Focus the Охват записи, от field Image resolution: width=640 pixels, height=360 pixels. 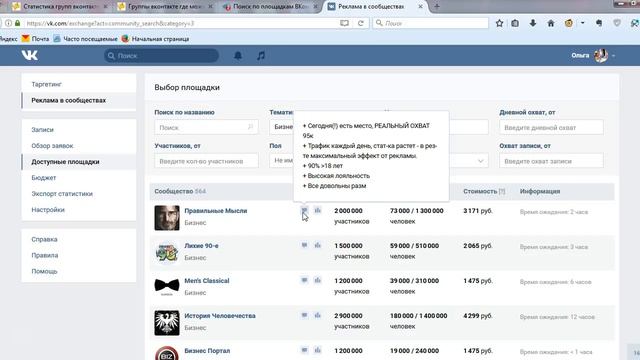coord(551,161)
